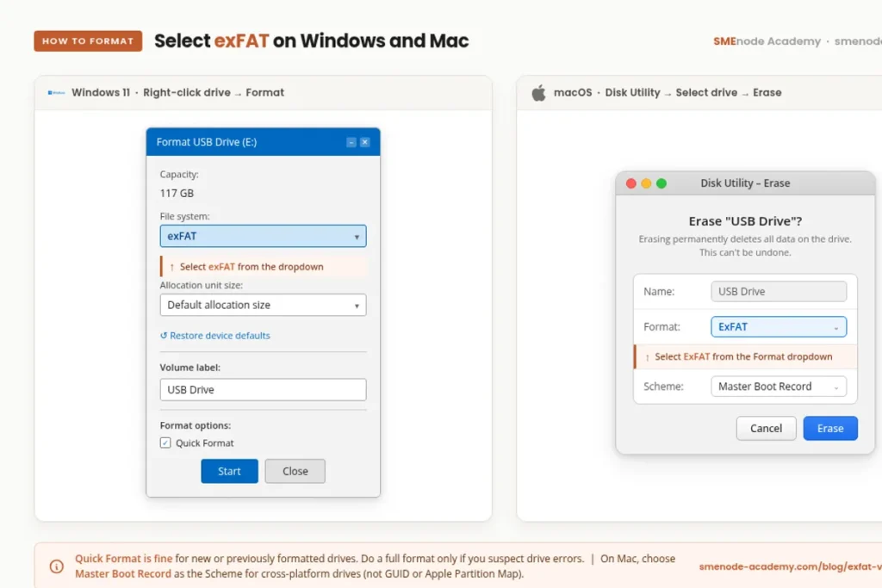
Task: Click the 'Format options:' label
Action: pyautogui.click(x=196, y=425)
